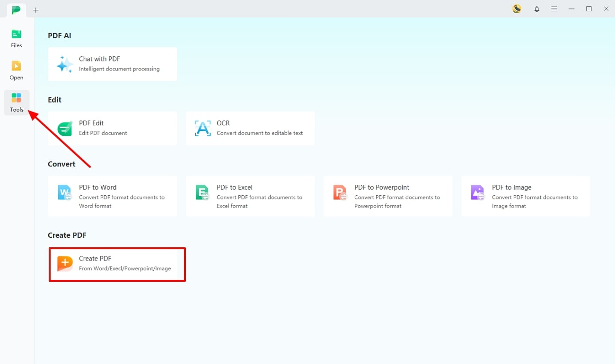Click 'Edit PDF document' description
The height and width of the screenshot is (364, 615).
pos(103,133)
